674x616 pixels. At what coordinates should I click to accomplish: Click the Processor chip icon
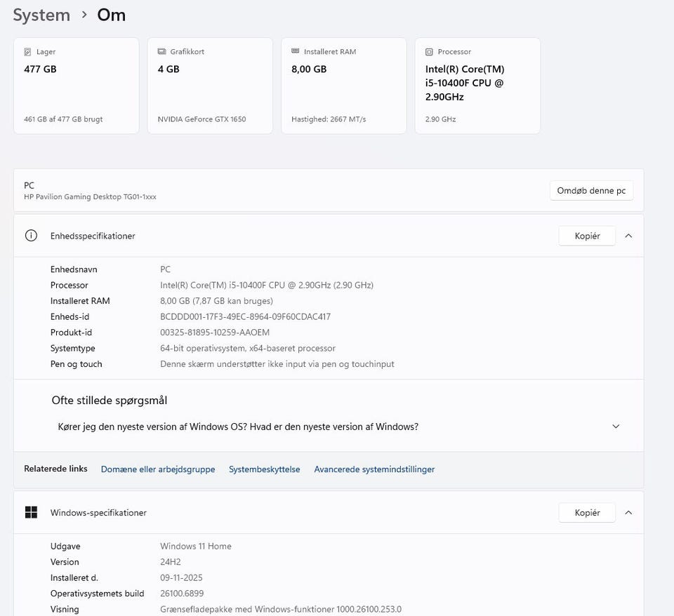click(x=429, y=52)
